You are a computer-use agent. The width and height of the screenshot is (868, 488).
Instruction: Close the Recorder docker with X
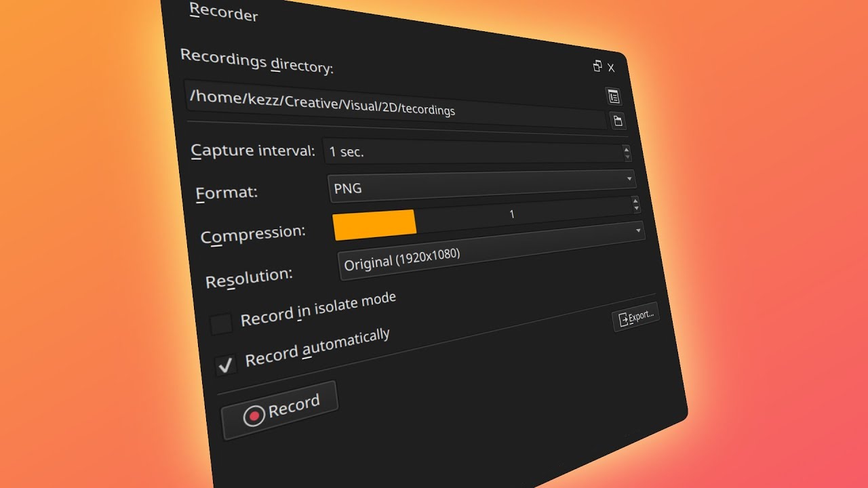(x=611, y=67)
